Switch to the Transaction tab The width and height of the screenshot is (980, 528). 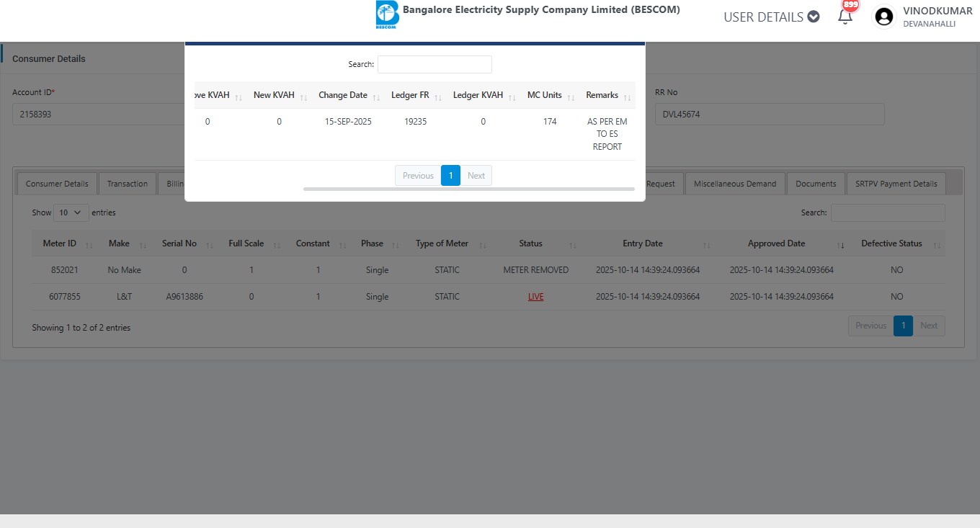128,184
